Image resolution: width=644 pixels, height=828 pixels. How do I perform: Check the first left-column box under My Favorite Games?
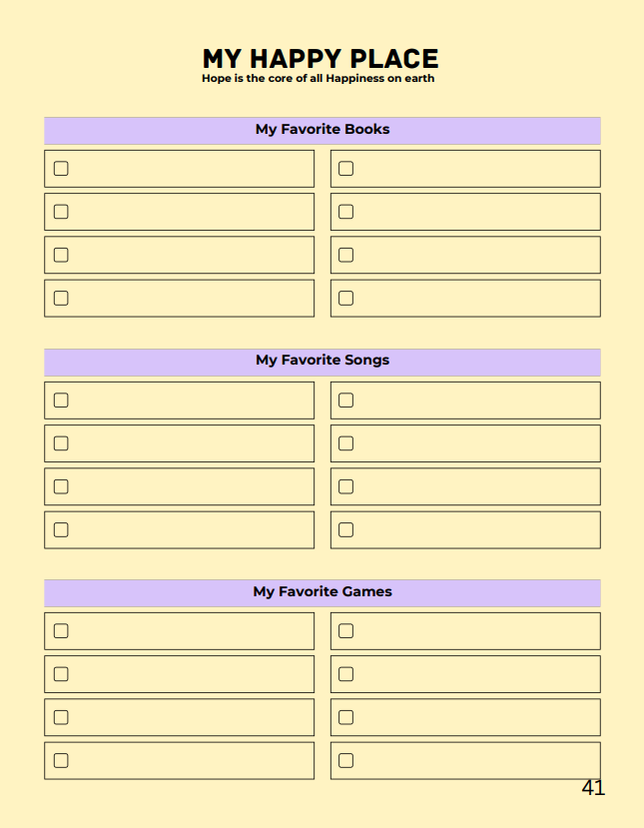pyautogui.click(x=61, y=630)
